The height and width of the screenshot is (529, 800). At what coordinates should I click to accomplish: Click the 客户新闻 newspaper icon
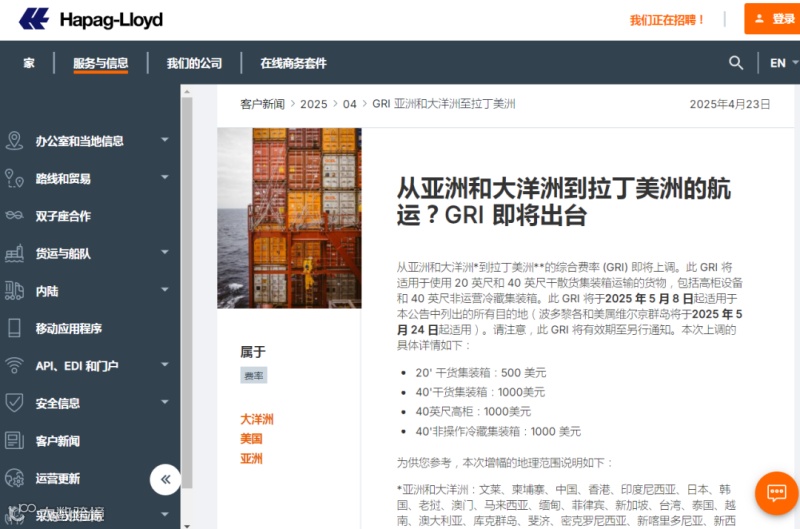click(14, 440)
